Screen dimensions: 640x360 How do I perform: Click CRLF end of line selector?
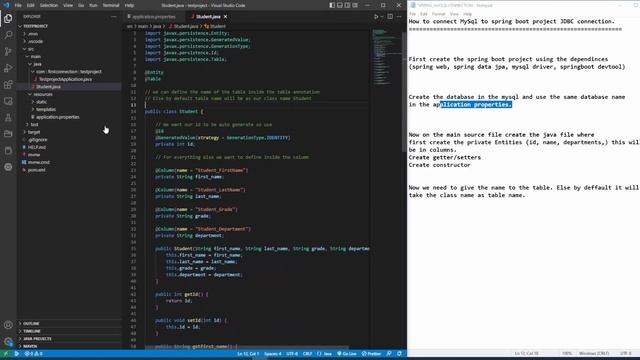coord(307,354)
